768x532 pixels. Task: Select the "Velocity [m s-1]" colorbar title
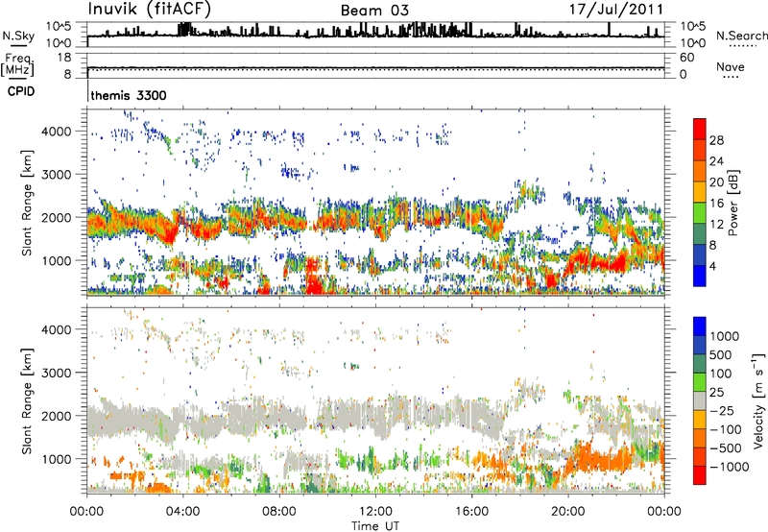(x=758, y=400)
